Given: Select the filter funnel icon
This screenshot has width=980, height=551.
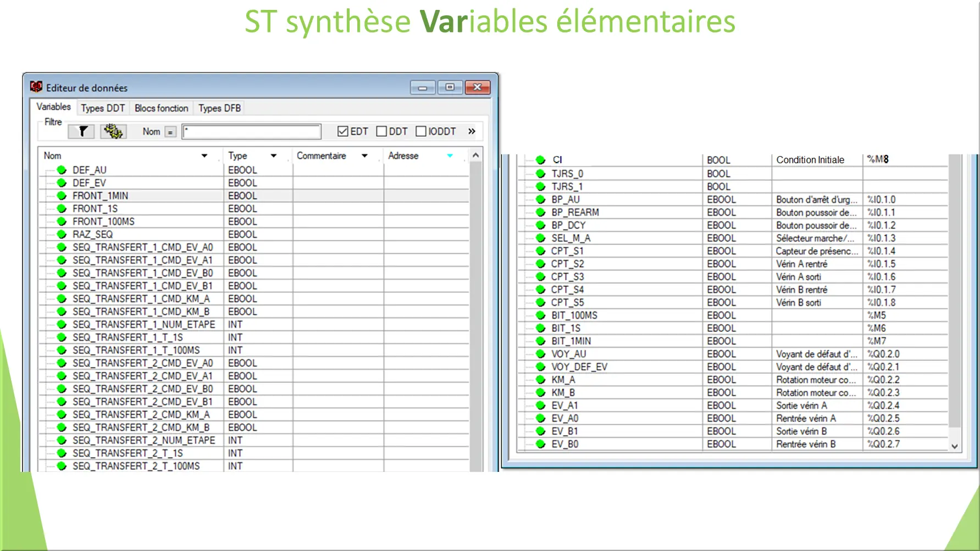Looking at the screenshot, I should [x=81, y=131].
